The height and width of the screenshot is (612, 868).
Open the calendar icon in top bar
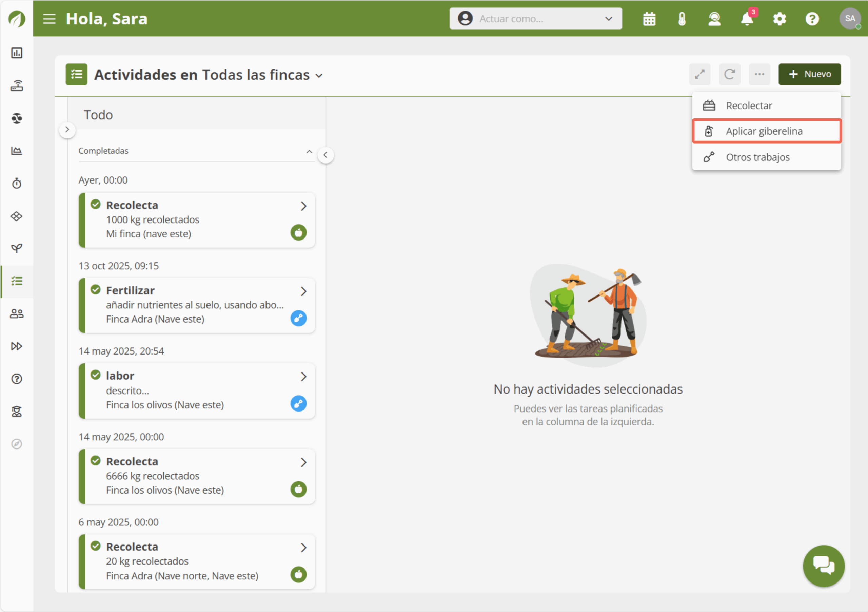649,19
